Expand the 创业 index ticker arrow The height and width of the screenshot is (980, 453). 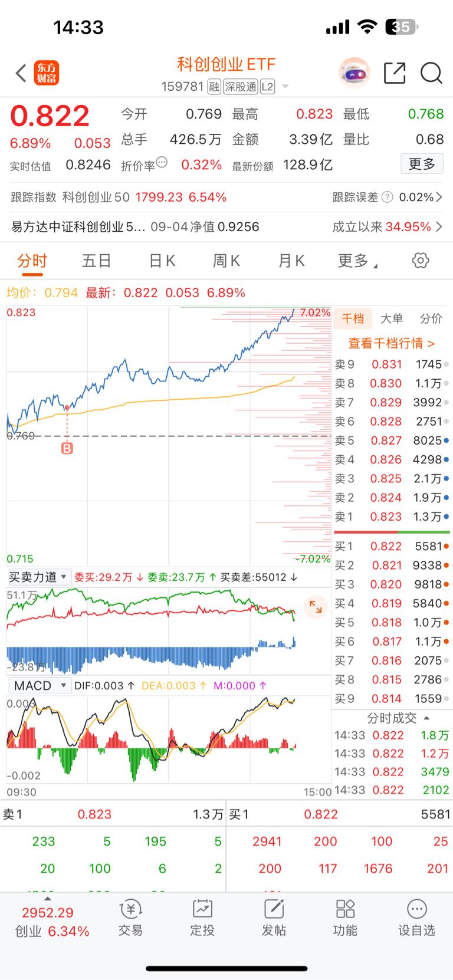48,899
